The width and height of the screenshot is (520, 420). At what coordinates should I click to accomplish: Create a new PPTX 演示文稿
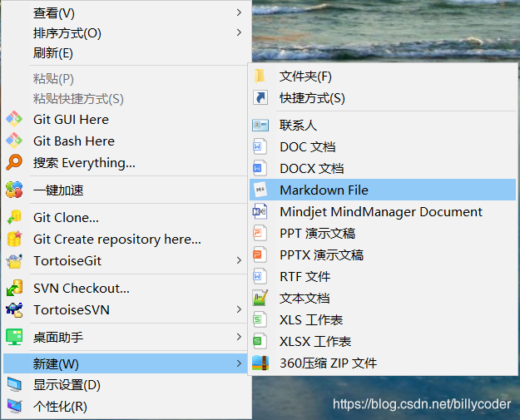(383, 254)
